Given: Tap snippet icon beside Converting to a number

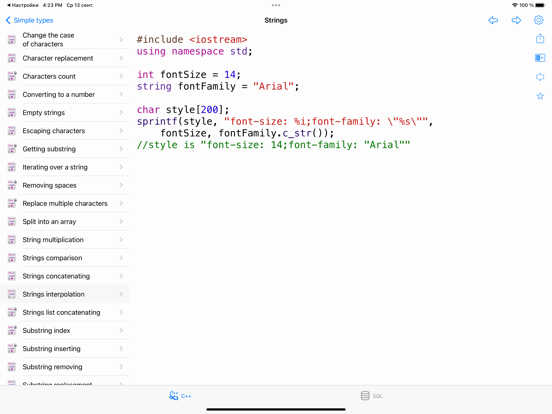Looking at the screenshot, I should (12, 94).
